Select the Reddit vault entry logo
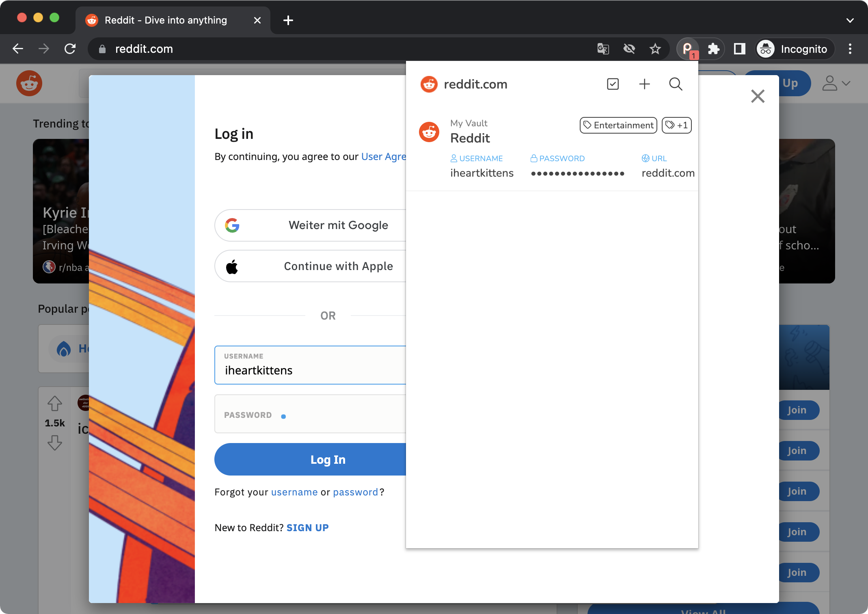Viewport: 868px width, 614px height. pyautogui.click(x=429, y=132)
